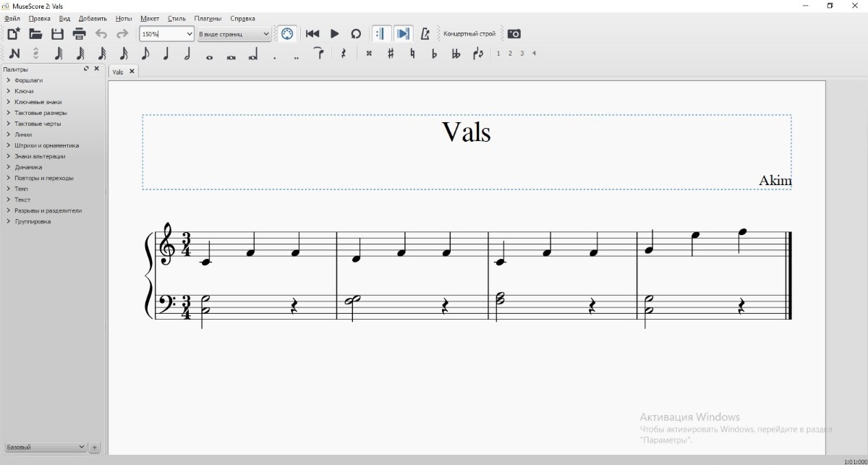Open the 'В виде страниц' view mode dropdown
This screenshot has height=465, width=868.
[x=234, y=34]
